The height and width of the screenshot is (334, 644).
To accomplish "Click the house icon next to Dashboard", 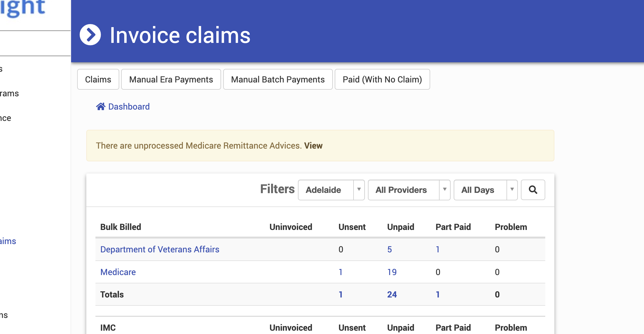I will point(101,107).
